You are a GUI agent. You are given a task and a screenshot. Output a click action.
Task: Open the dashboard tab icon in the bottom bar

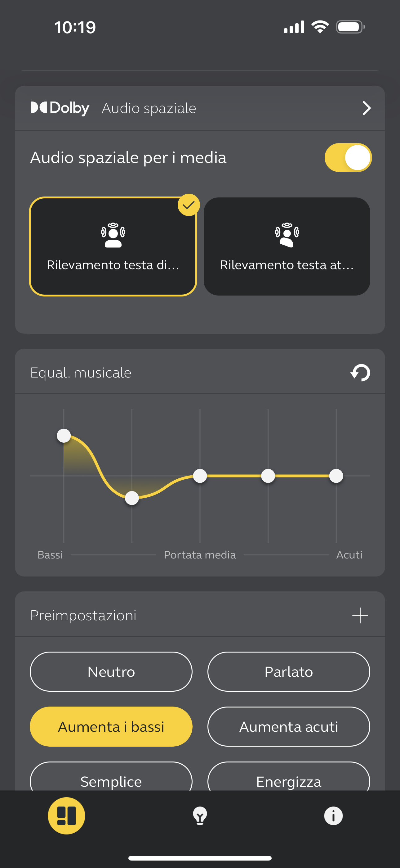tap(66, 816)
